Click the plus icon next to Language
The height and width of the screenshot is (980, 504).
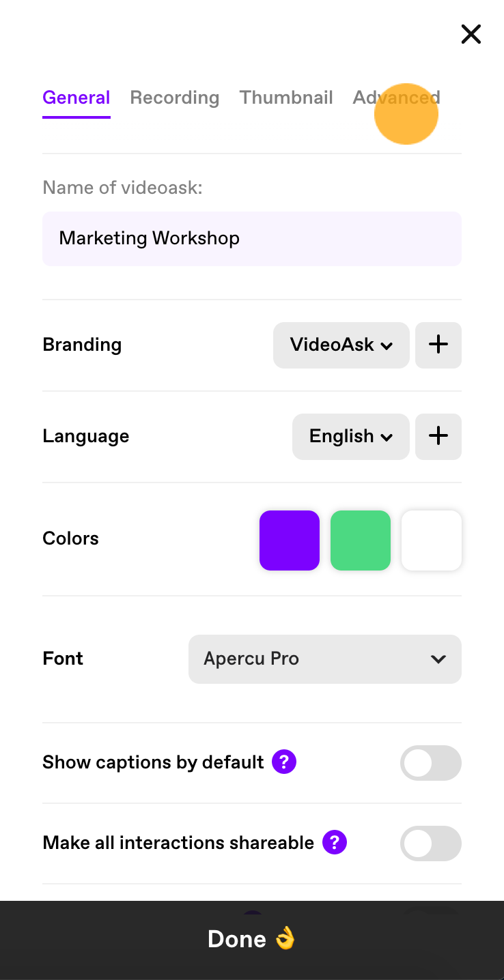[438, 436]
